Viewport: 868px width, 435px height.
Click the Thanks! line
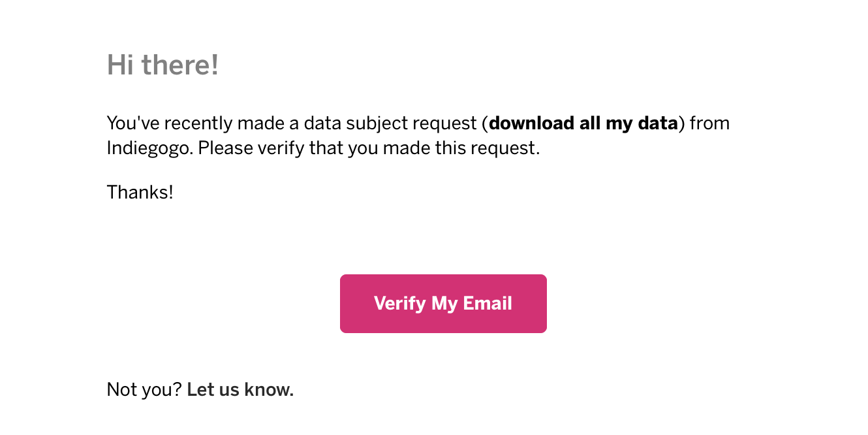click(x=140, y=192)
